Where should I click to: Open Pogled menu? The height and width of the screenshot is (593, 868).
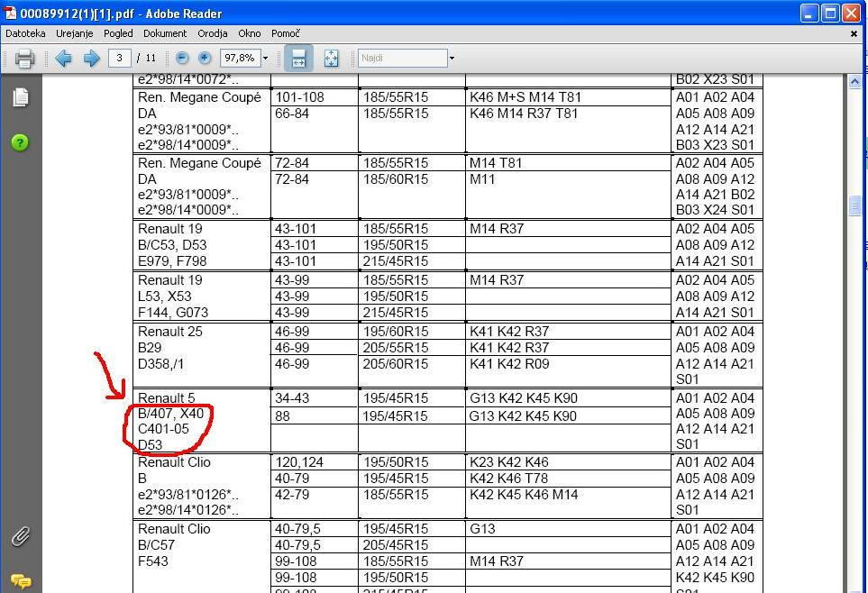[118, 33]
